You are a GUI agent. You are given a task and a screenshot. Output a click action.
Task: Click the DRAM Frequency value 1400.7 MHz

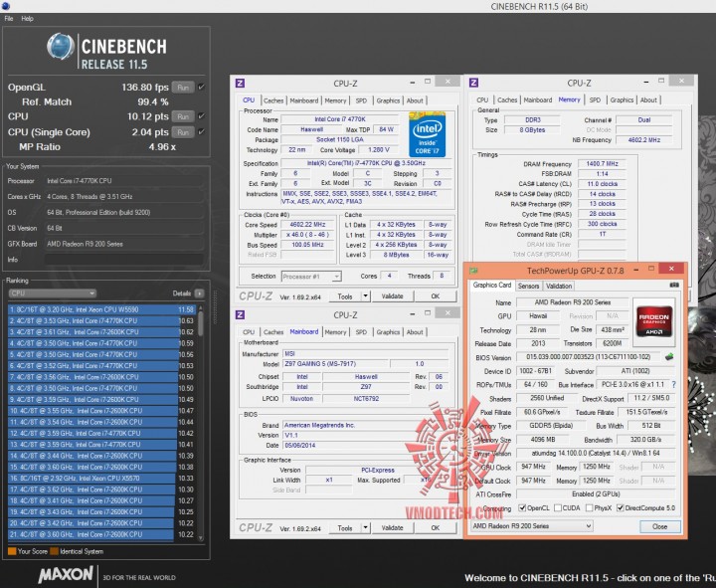click(x=602, y=163)
